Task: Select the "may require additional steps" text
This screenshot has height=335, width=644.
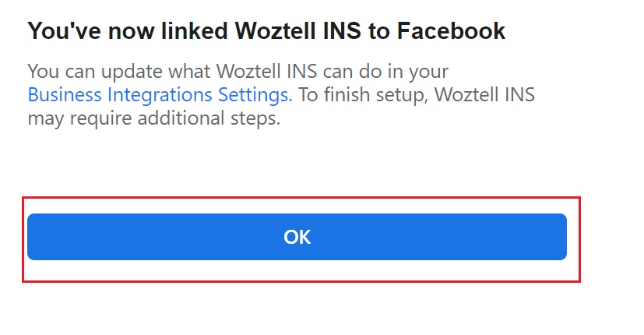Action: [153, 120]
